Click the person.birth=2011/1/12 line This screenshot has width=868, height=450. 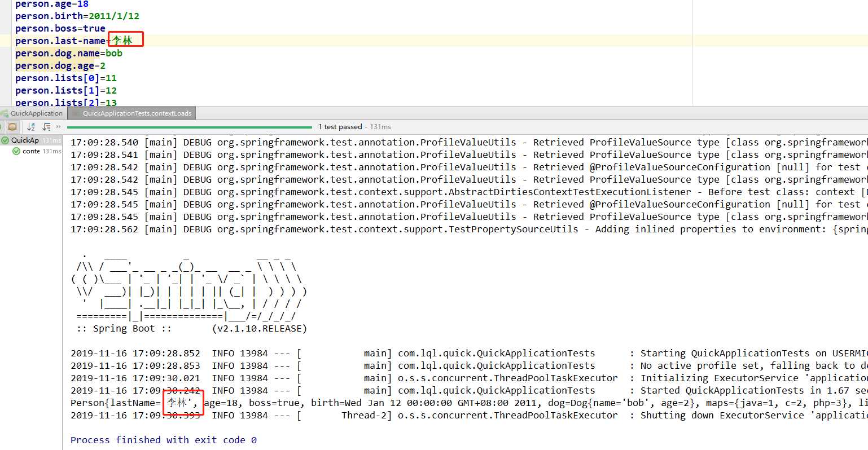click(77, 16)
